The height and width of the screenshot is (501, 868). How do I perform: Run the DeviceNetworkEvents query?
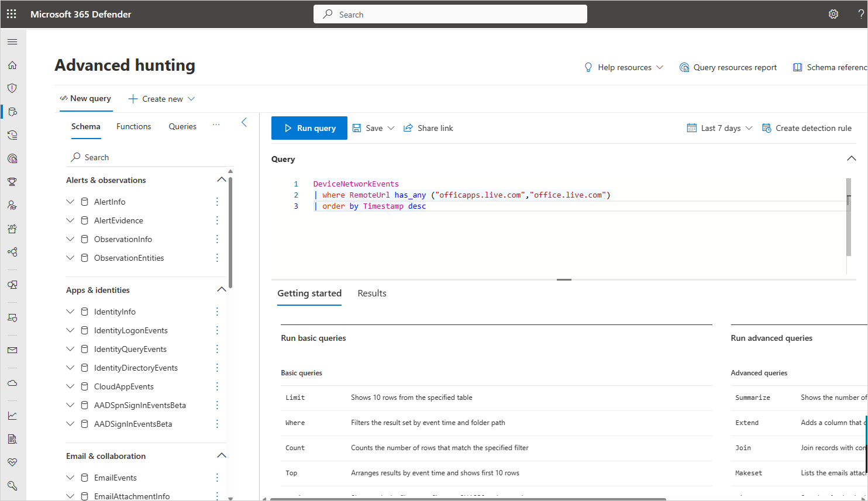pyautogui.click(x=309, y=127)
